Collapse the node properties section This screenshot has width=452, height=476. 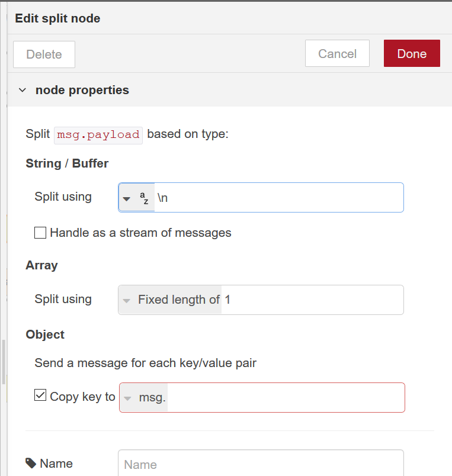pyautogui.click(x=23, y=90)
